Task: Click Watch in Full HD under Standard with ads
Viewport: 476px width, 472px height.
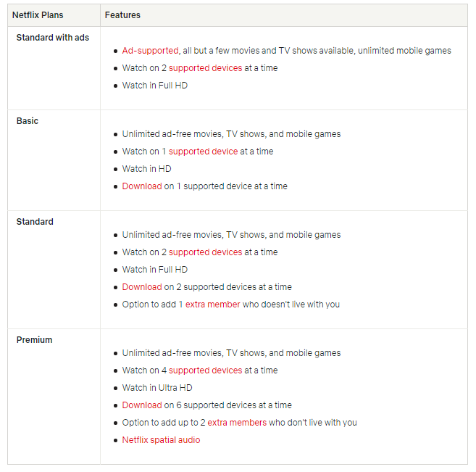Action: click(154, 86)
